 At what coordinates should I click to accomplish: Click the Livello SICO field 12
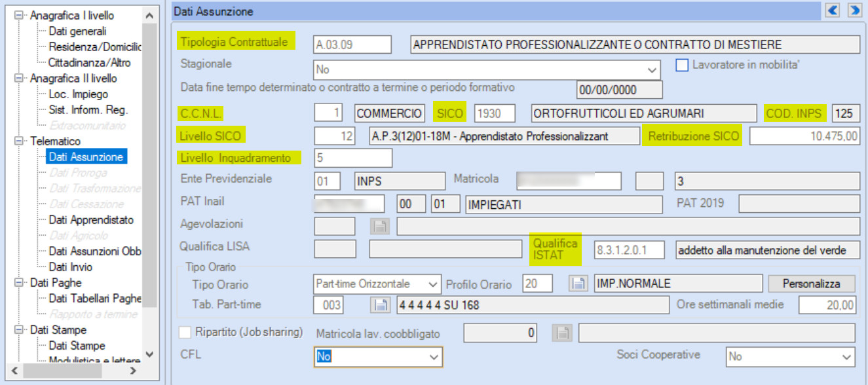335,136
